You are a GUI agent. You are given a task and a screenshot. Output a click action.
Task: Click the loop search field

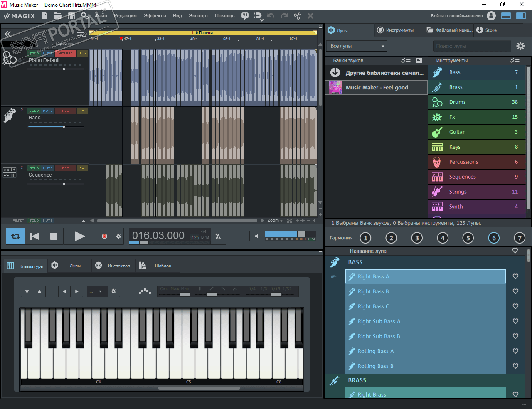pos(472,46)
